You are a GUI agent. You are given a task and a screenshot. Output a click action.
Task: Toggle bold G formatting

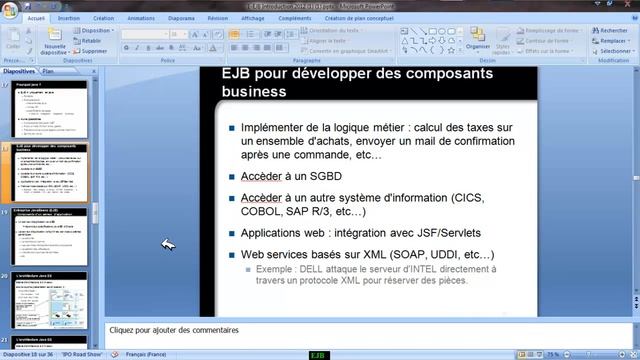(x=127, y=48)
